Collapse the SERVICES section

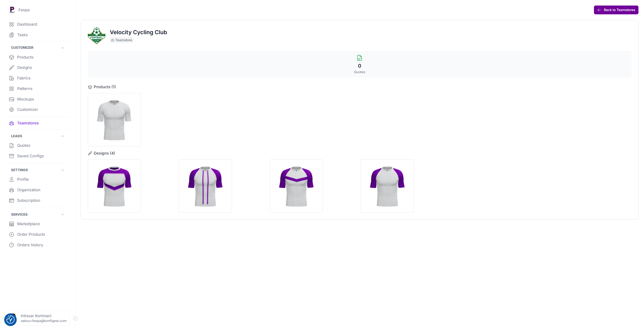62,214
